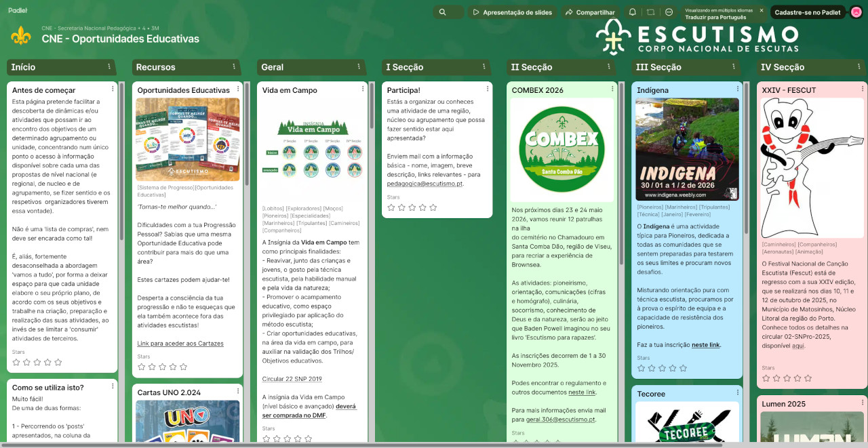This screenshot has width=868, height=448.
Task: Open the author link CNE - Secretaria Nacional Pedagógica
Action: point(88,28)
